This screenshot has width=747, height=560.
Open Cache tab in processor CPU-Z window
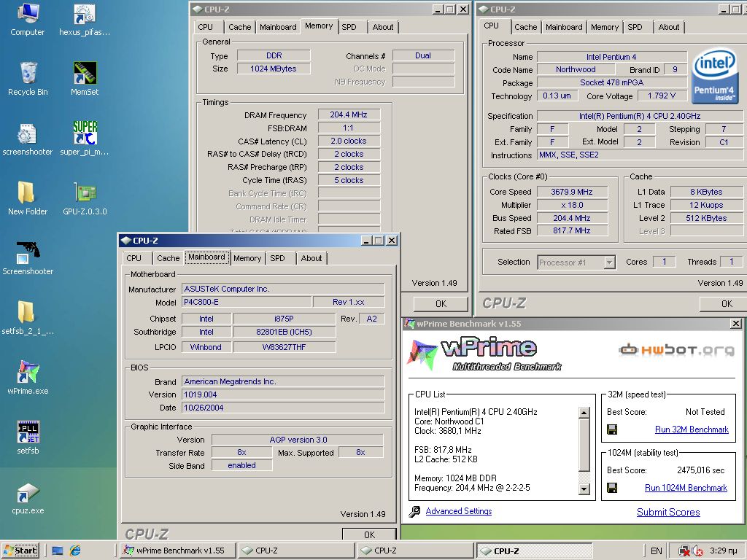[525, 27]
